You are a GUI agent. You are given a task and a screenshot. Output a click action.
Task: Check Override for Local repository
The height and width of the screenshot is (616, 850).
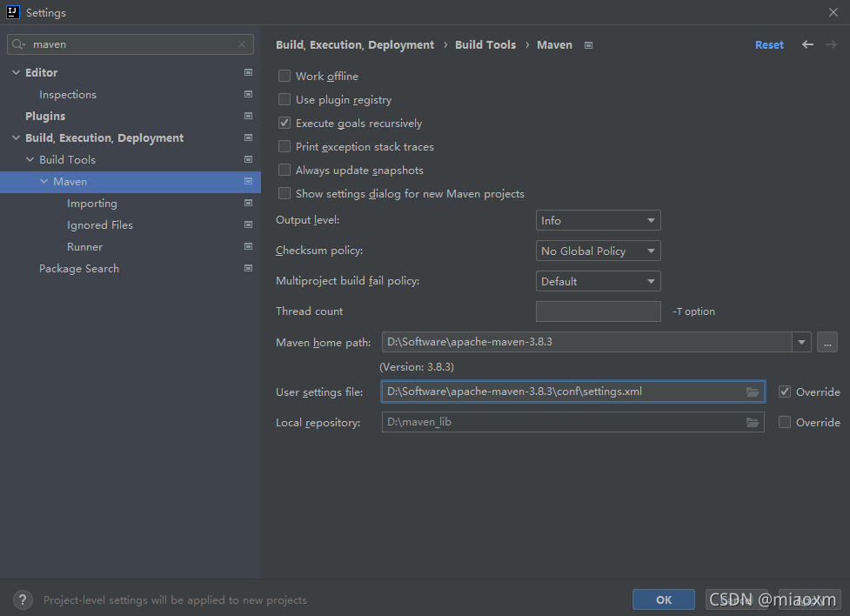[785, 422]
